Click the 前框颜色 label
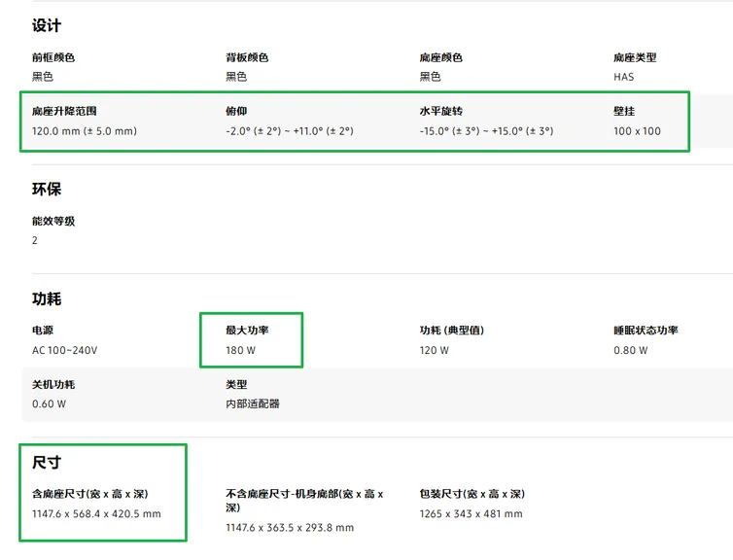The height and width of the screenshot is (560, 733). pyautogui.click(x=53, y=57)
